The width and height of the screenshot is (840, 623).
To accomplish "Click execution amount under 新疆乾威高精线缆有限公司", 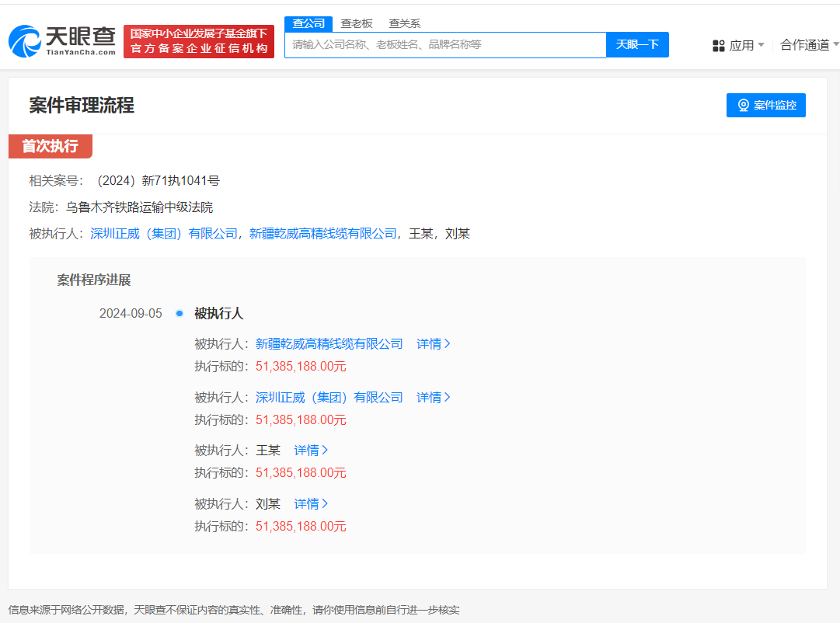I will pyautogui.click(x=301, y=367).
